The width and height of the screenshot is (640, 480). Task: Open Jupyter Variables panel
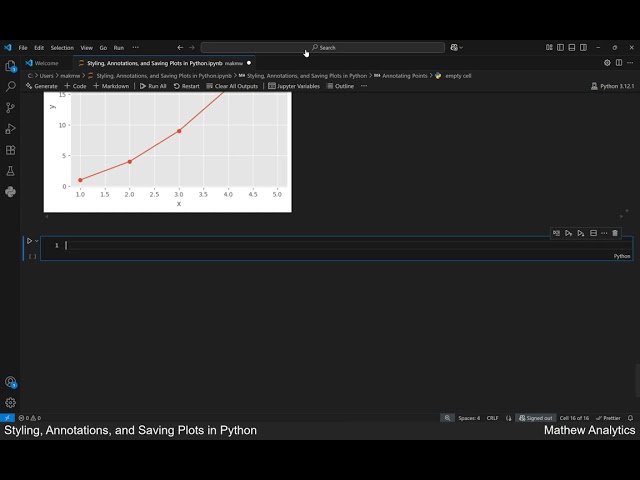[x=294, y=86]
